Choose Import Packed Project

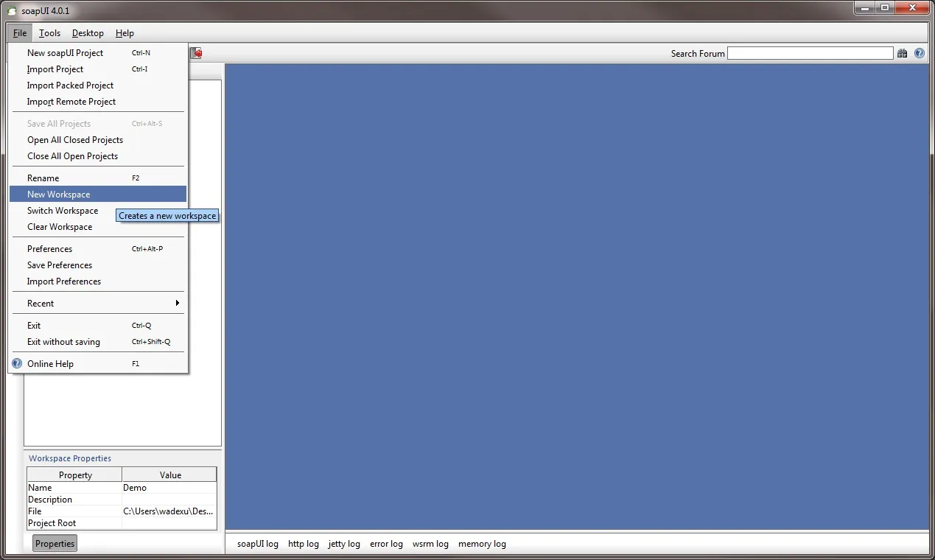(x=98, y=85)
